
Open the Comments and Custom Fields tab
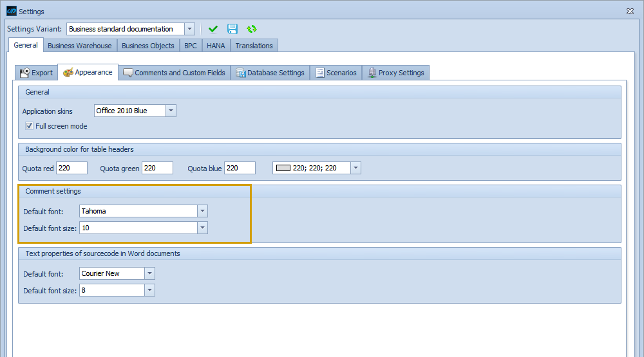(x=174, y=73)
